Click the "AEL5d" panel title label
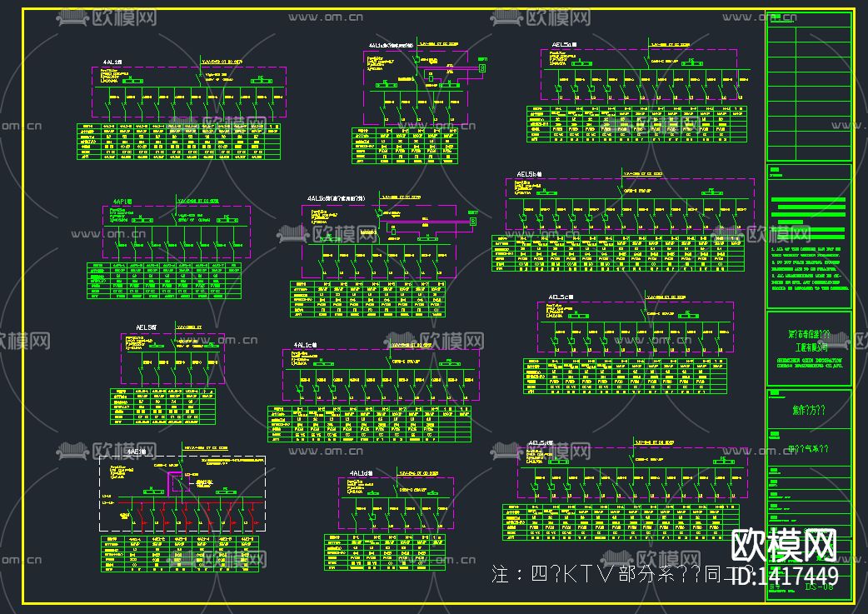This screenshot has height=614, width=868. 541,443
